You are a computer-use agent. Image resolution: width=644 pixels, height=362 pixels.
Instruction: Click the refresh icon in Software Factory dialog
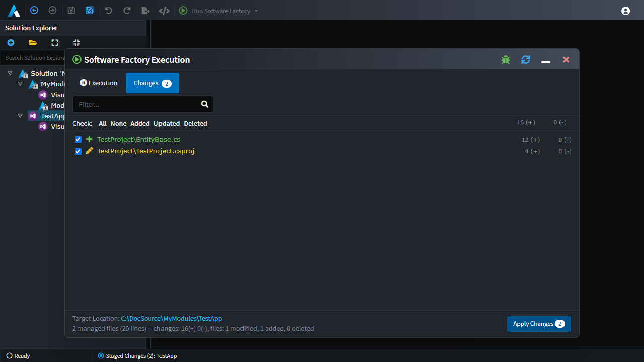[526, 60]
